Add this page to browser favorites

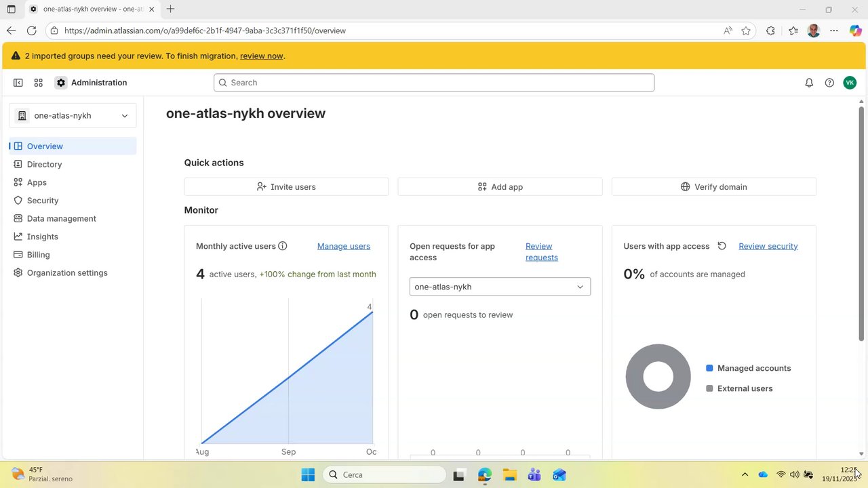coord(746,30)
